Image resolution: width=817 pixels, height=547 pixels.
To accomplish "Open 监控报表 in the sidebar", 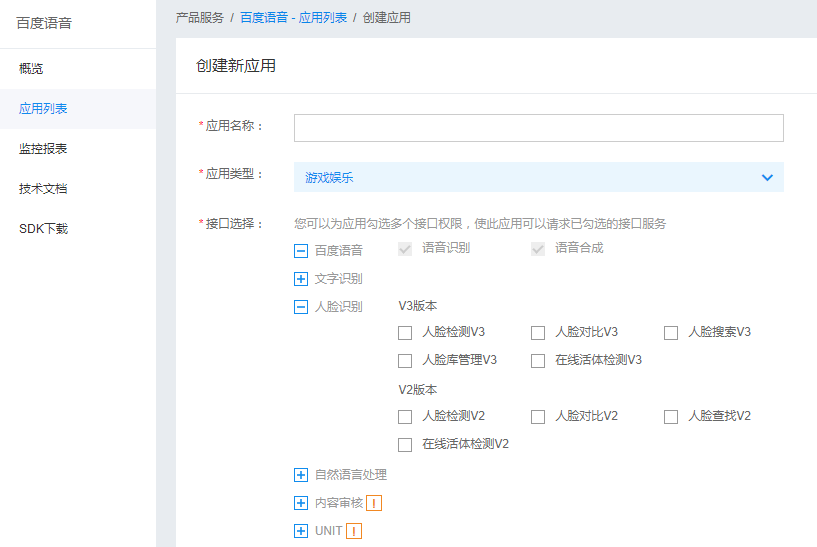I will (x=78, y=149).
